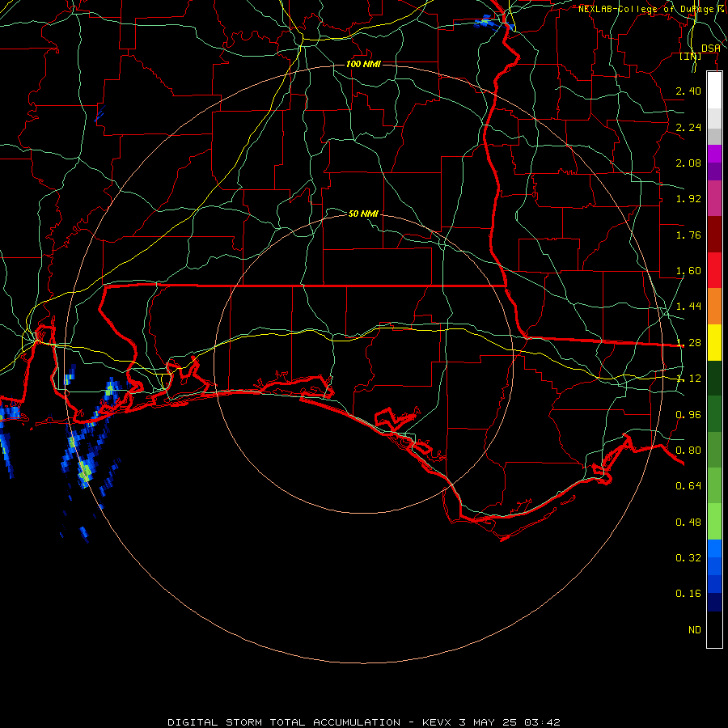Click the [IN] units label
This screenshot has height=728, width=728.
point(691,56)
